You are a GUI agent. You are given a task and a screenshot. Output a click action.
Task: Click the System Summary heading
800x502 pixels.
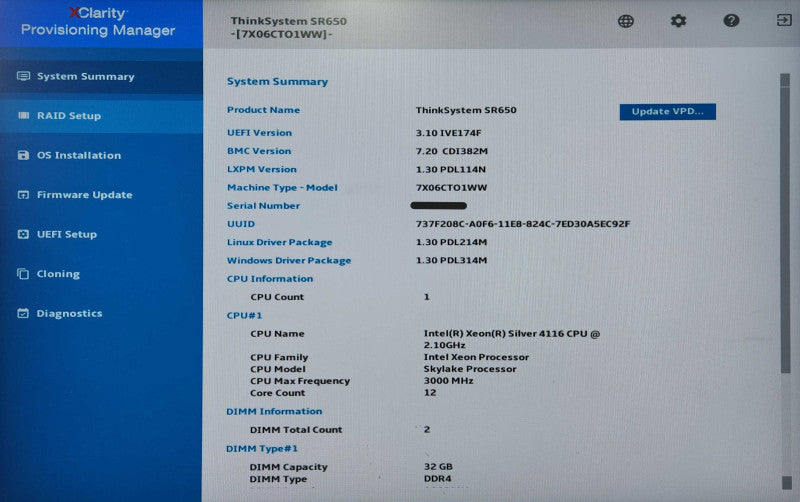[x=277, y=82]
